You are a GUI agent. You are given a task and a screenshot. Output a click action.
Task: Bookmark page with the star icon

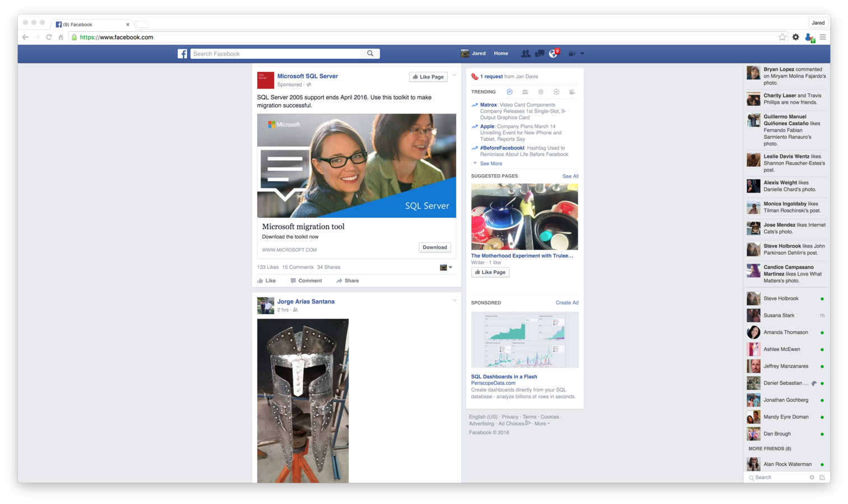pos(782,37)
